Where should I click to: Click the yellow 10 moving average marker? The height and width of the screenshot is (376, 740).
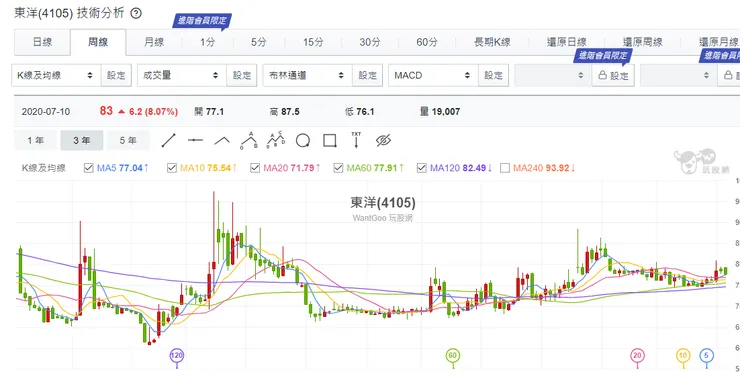pos(683,356)
